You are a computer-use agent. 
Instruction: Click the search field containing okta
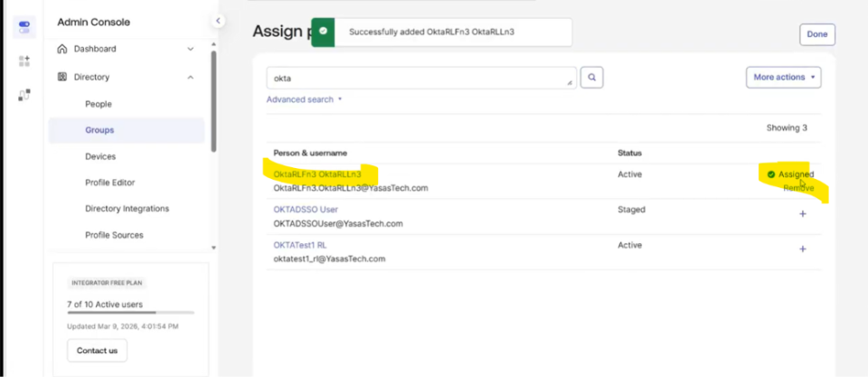pos(420,78)
